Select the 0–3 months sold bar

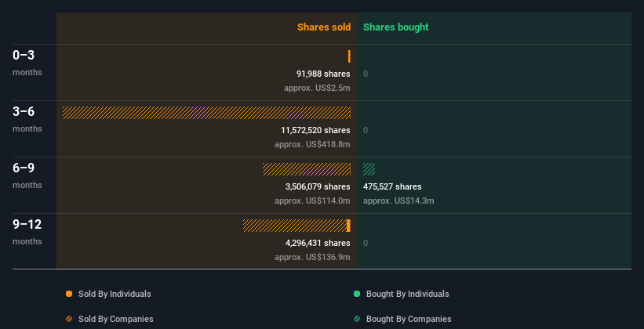349,56
